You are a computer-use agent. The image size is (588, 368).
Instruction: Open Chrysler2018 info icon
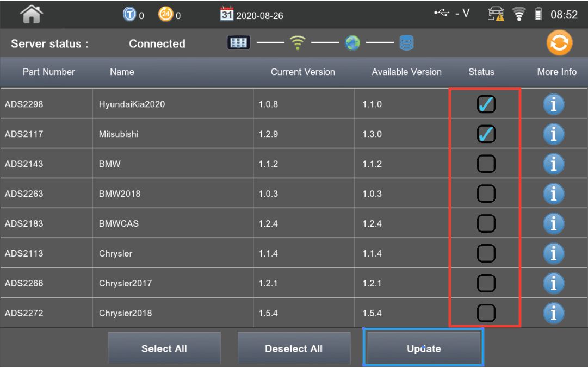pyautogui.click(x=553, y=313)
